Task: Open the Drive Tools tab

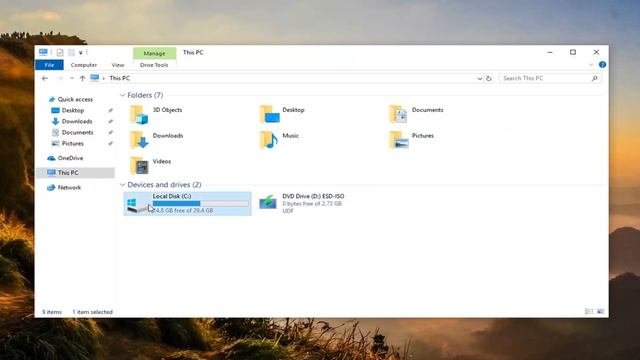Action: [154, 65]
